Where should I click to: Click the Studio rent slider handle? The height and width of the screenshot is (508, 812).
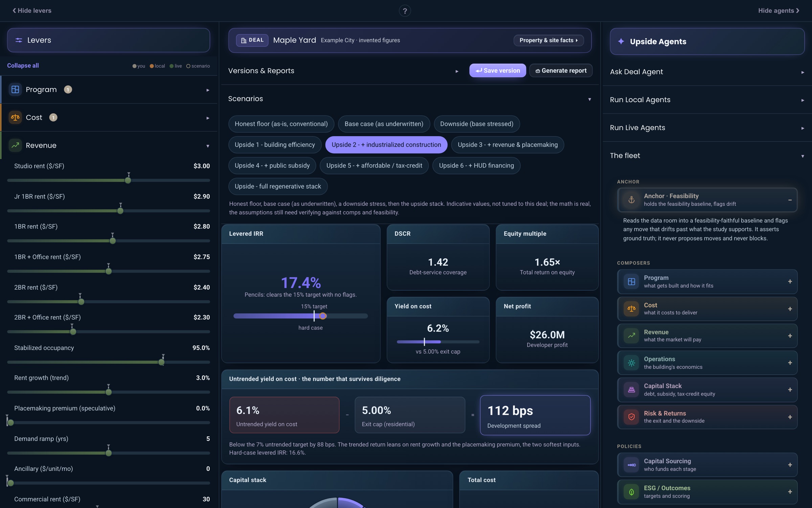(128, 180)
